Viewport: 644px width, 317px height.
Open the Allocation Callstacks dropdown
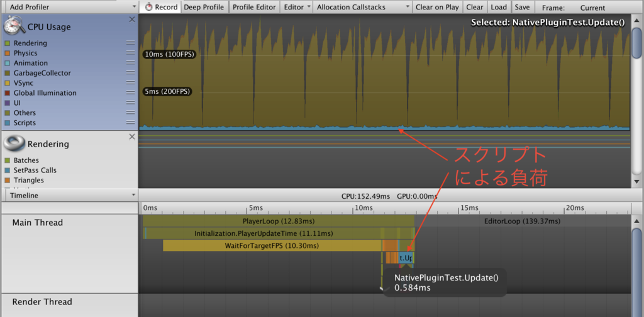click(363, 7)
